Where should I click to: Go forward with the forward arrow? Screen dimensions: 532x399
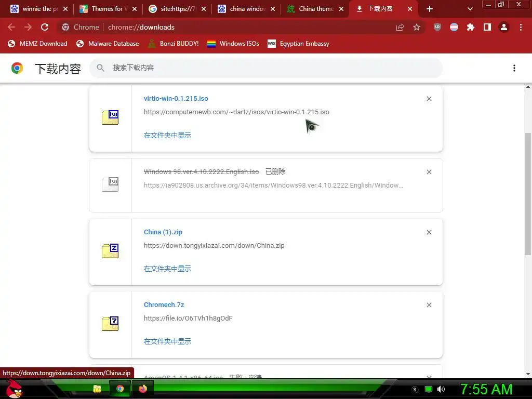tap(28, 27)
